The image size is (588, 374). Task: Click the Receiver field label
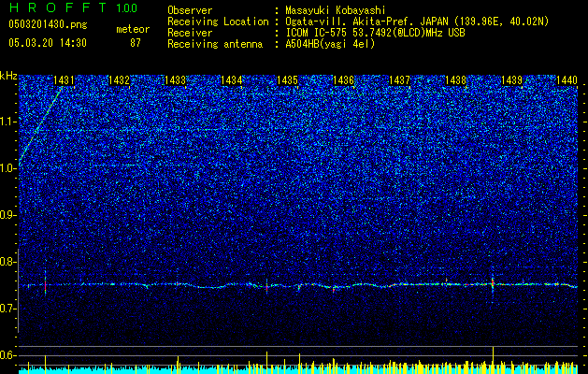(190, 33)
